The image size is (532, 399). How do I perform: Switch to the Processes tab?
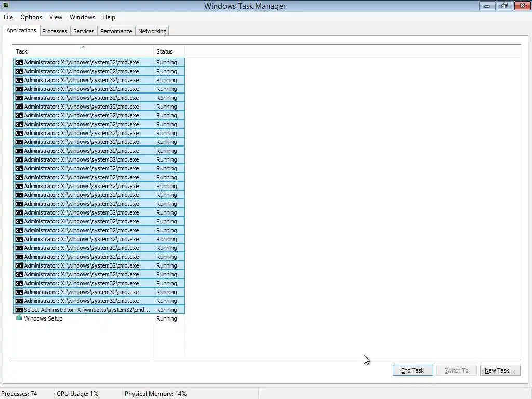coord(55,31)
